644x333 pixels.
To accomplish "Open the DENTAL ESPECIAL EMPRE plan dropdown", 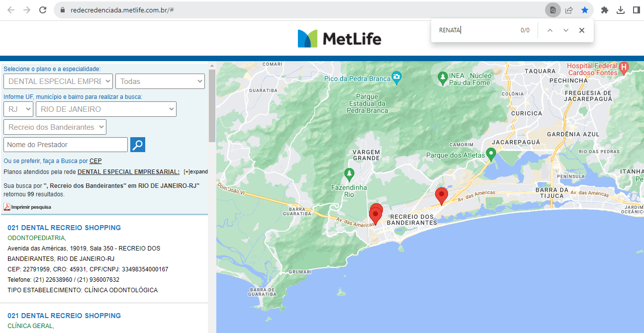I will (x=58, y=81).
